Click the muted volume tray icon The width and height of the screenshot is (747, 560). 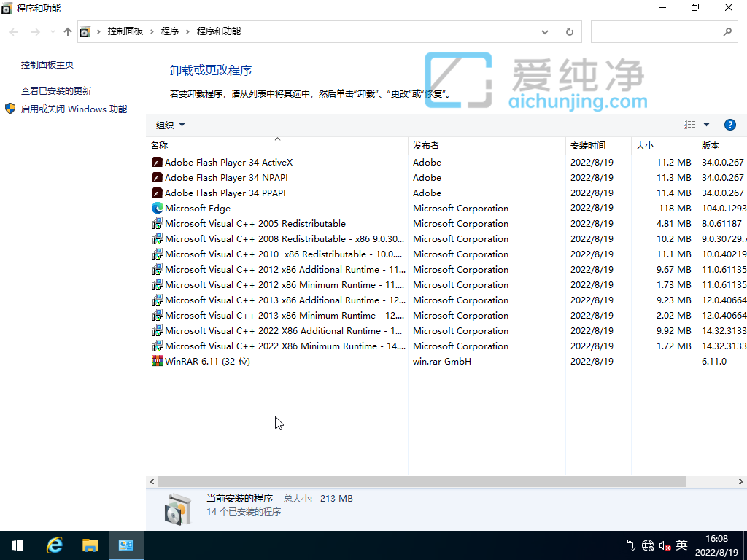tap(665, 545)
